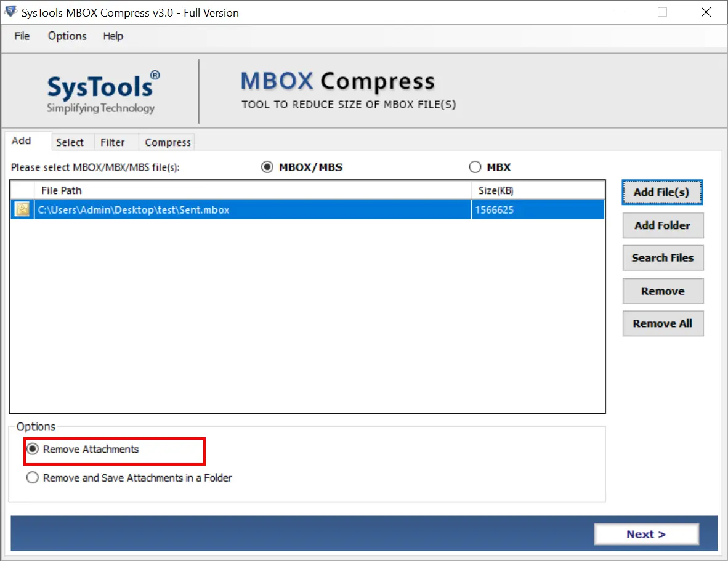The width and height of the screenshot is (728, 561).
Task: Click the File Path column header
Action: click(x=253, y=190)
